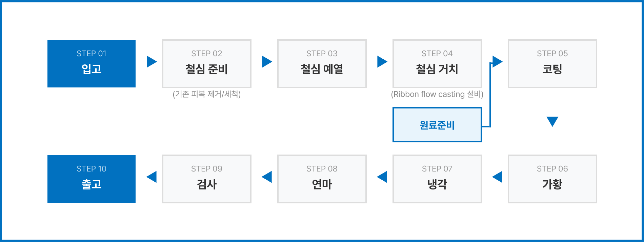Click the STEP 08 연마 box
The width and height of the screenshot is (644, 242).
pos(322,179)
